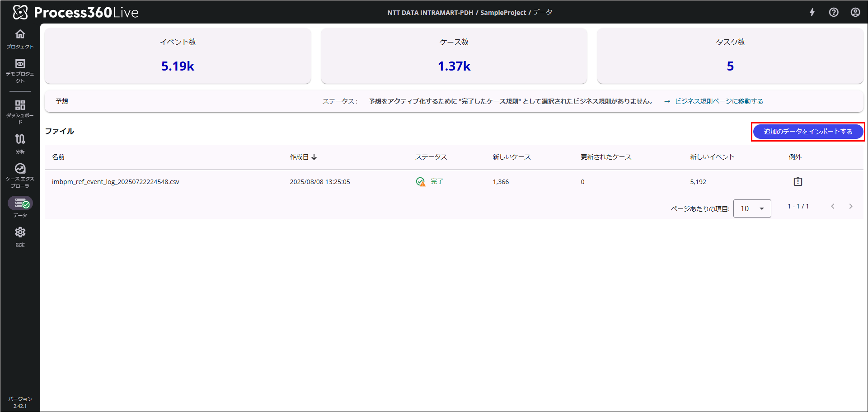The image size is (868, 412).
Task: Follow the ビジネス規則ページに移動する link
Action: (718, 101)
